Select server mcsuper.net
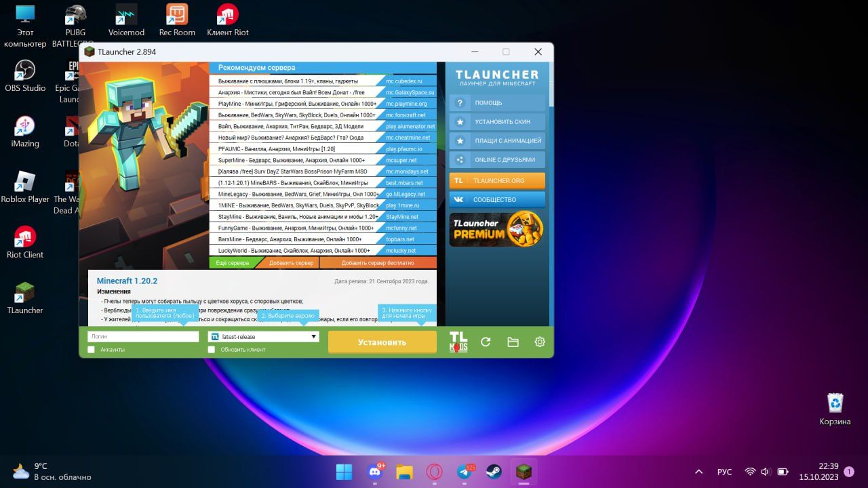This screenshot has width=868, height=488. 323,160
